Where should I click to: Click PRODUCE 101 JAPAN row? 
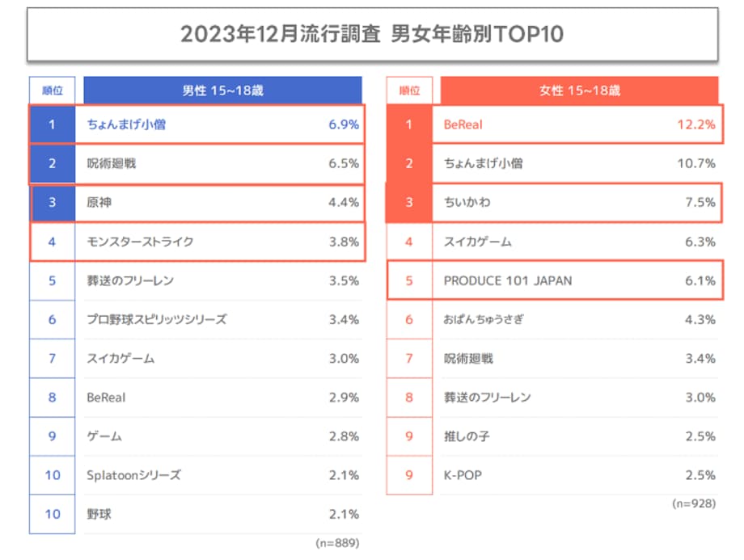click(x=555, y=280)
